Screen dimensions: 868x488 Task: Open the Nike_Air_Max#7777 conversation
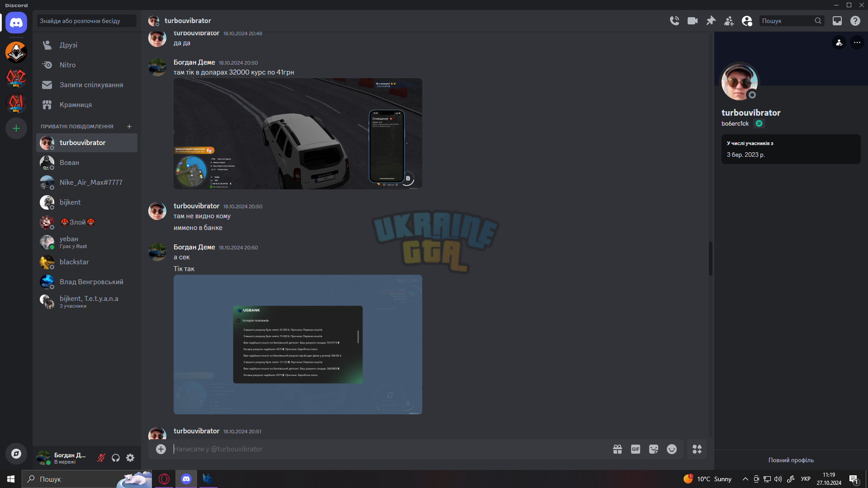point(87,183)
